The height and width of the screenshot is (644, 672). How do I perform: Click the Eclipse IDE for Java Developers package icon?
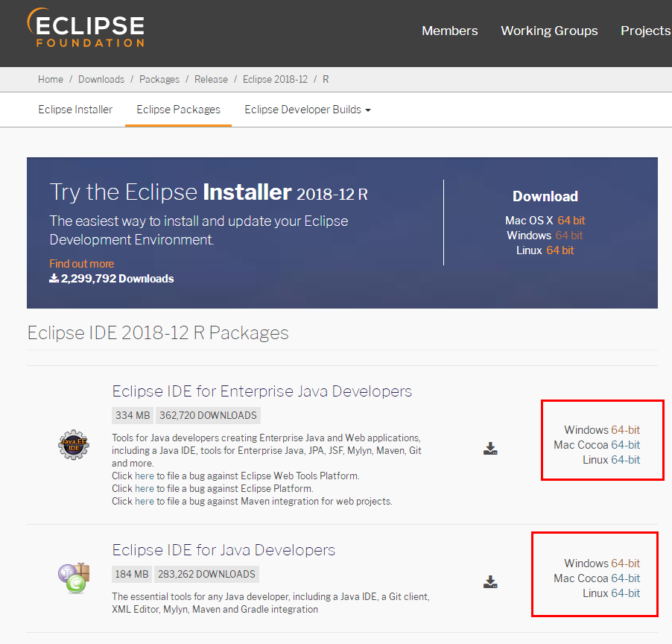tap(72, 575)
